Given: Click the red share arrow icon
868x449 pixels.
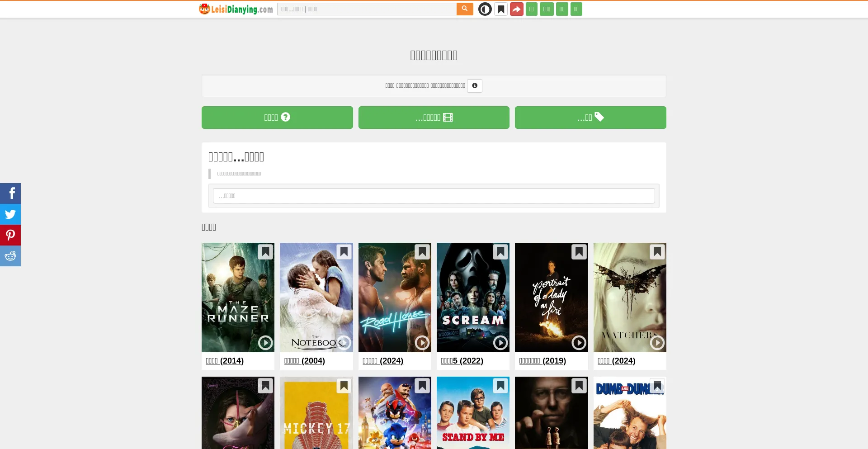Looking at the screenshot, I should coord(517,9).
